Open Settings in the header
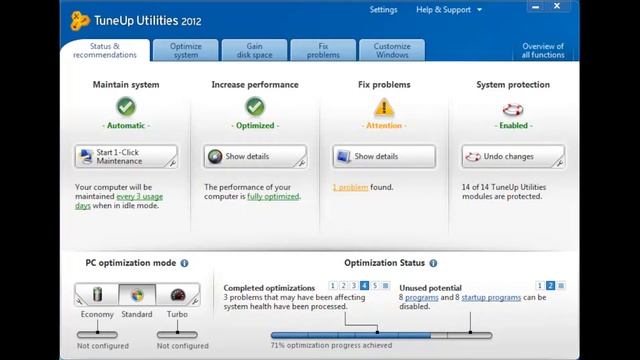The width and height of the screenshot is (640, 360). 383,10
